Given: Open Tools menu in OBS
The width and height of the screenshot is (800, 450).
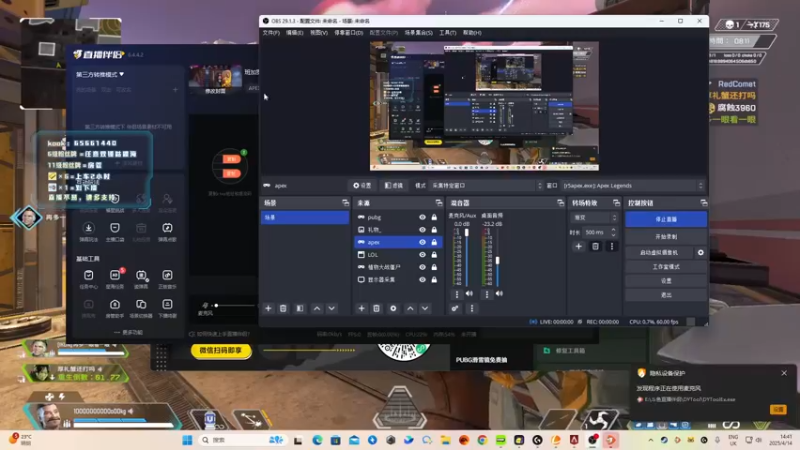Looking at the screenshot, I should click(x=447, y=33).
